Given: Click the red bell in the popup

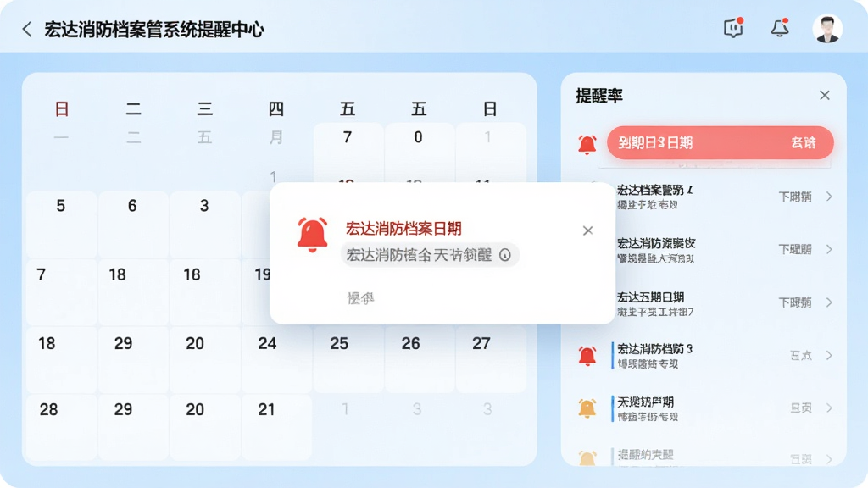Looking at the screenshot, I should pyautogui.click(x=312, y=235).
